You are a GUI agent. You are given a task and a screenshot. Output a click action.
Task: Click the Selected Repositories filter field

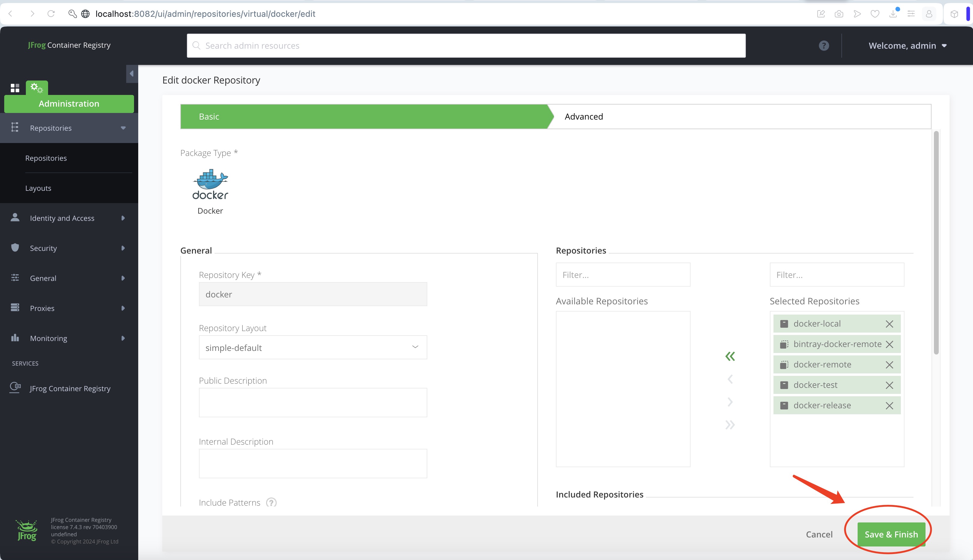coord(837,275)
